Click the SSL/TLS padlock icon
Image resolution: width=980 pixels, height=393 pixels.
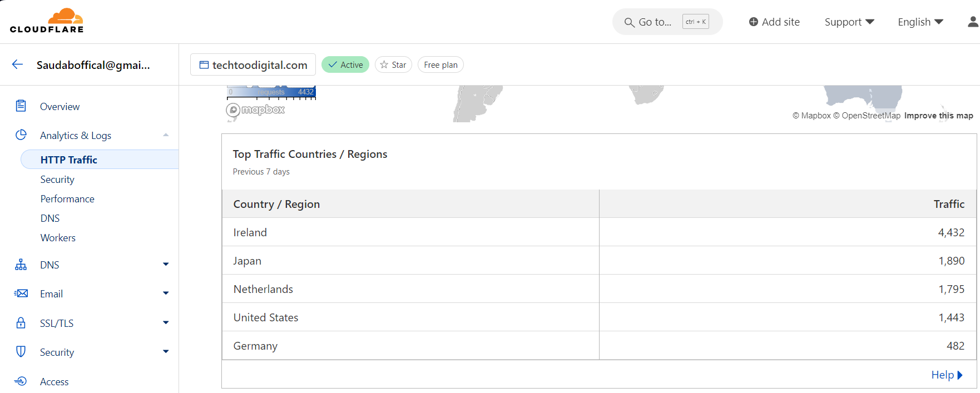21,323
